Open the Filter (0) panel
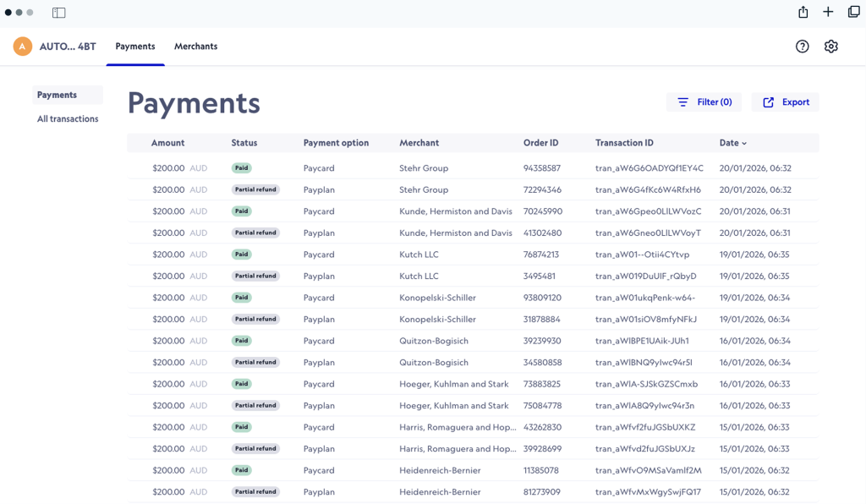This screenshot has height=504, width=866. click(x=704, y=102)
